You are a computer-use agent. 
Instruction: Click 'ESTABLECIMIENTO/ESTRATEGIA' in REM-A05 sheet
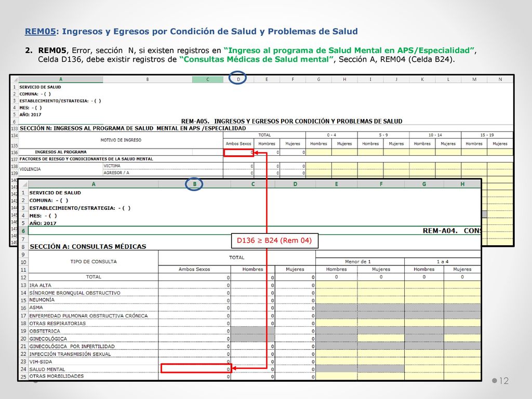pos(60,101)
